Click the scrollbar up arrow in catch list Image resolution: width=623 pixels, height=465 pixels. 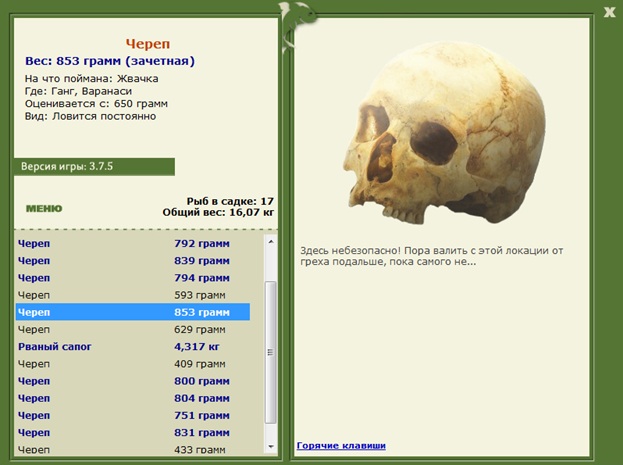point(271,242)
